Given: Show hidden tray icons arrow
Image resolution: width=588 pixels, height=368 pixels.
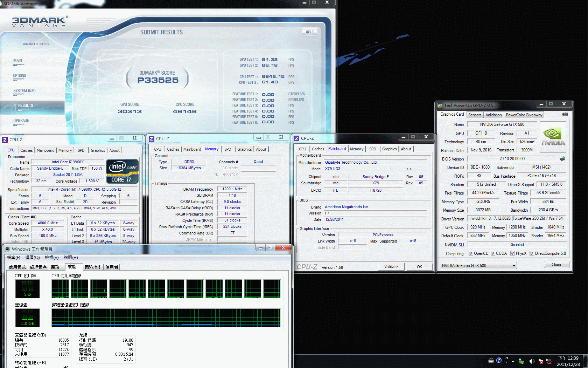Looking at the screenshot, I should coord(513,361).
